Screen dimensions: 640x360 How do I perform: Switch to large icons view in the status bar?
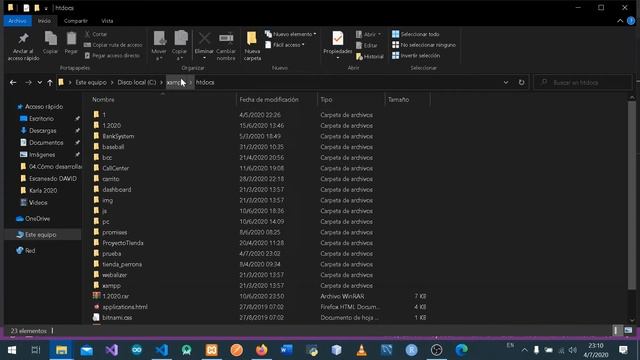tap(628, 331)
